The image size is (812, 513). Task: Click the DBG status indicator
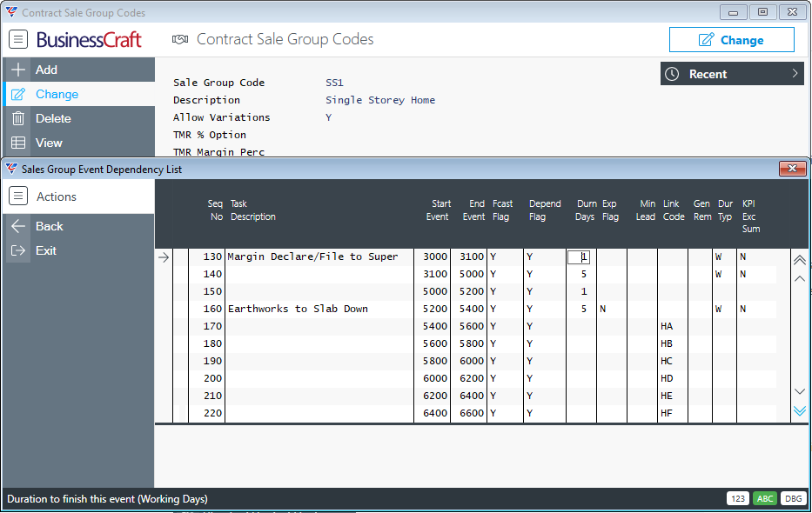tap(794, 498)
